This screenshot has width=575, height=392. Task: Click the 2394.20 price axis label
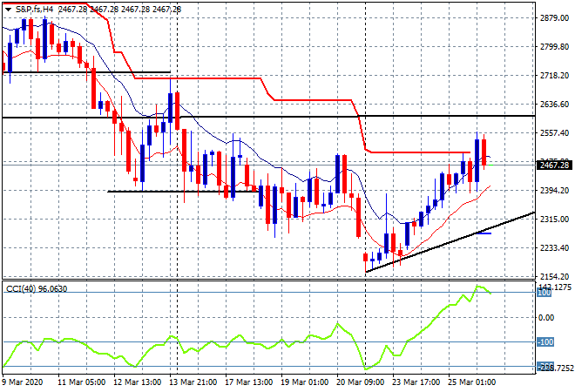(x=554, y=190)
